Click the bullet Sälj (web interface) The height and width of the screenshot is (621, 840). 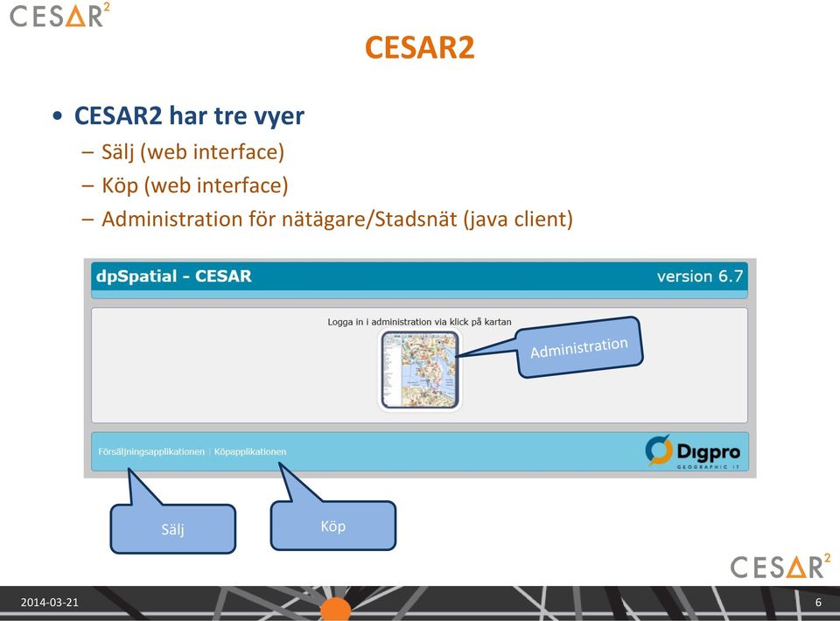pos(192,152)
